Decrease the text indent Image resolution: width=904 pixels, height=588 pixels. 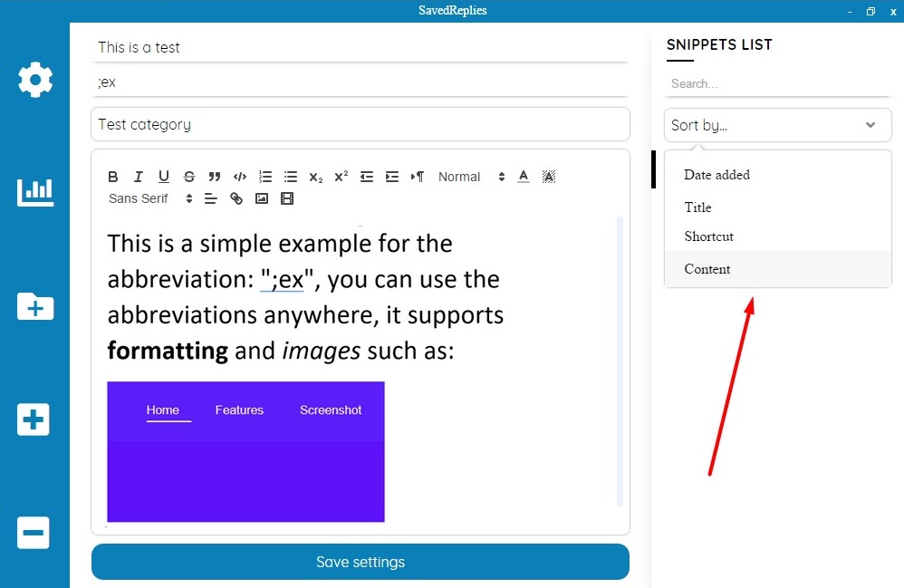pos(367,177)
